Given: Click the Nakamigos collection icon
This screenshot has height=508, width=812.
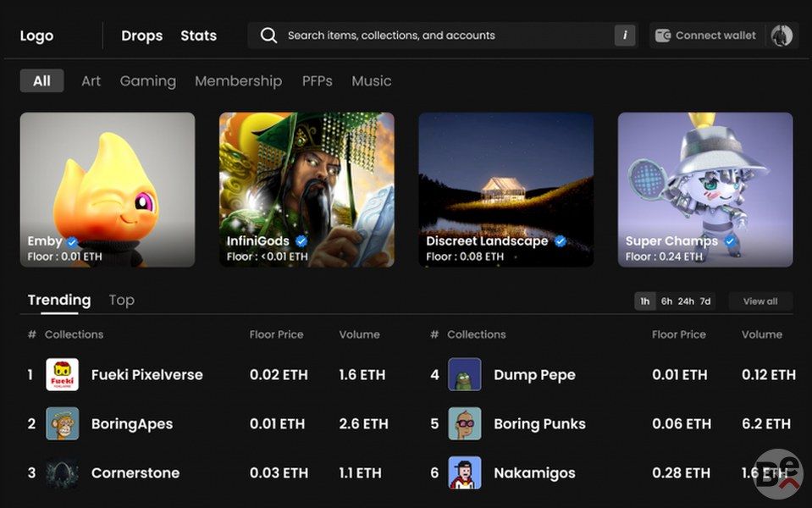Looking at the screenshot, I should (464, 472).
